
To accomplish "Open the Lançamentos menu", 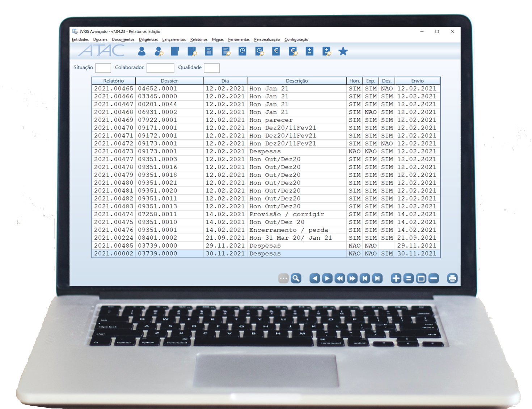I will point(174,39).
